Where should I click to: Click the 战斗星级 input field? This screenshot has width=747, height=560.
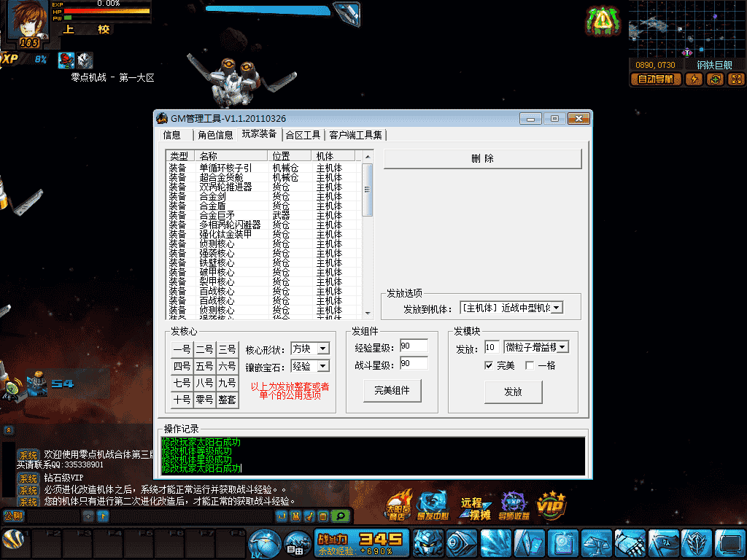coord(414,363)
